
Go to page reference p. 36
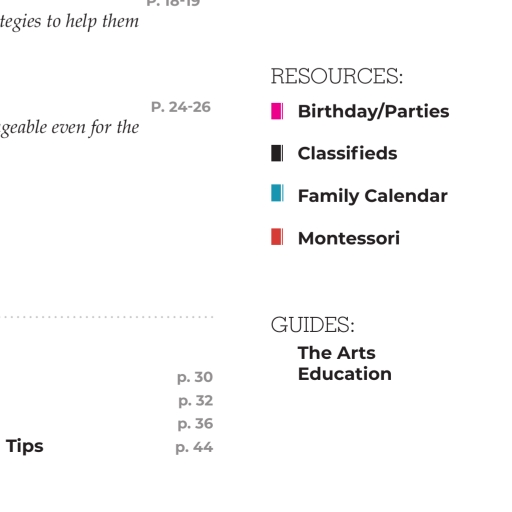pyautogui.click(x=195, y=424)
